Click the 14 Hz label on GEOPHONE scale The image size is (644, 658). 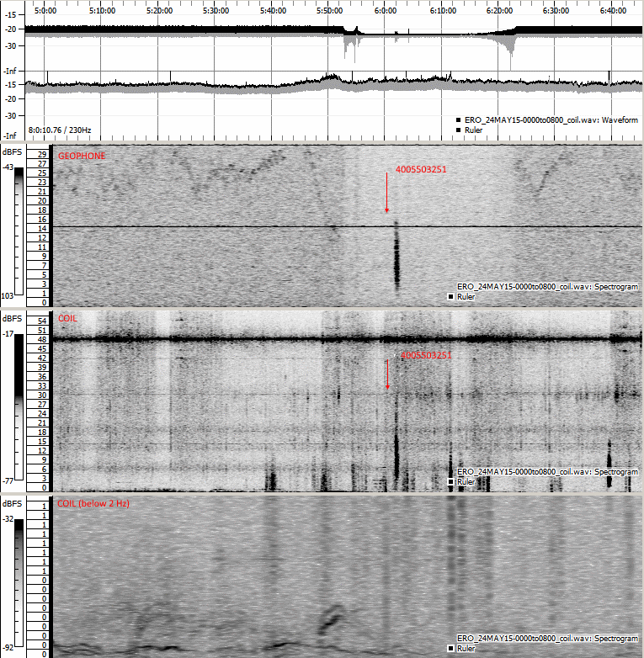[40, 229]
